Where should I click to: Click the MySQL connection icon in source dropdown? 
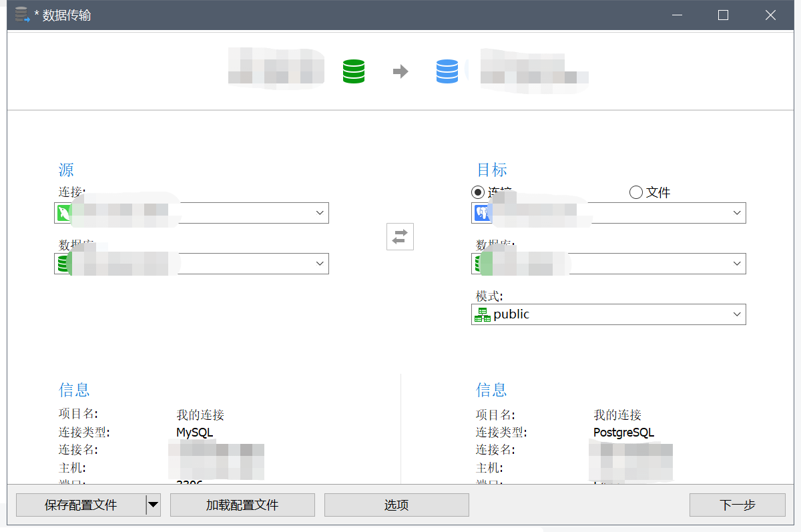[62, 212]
